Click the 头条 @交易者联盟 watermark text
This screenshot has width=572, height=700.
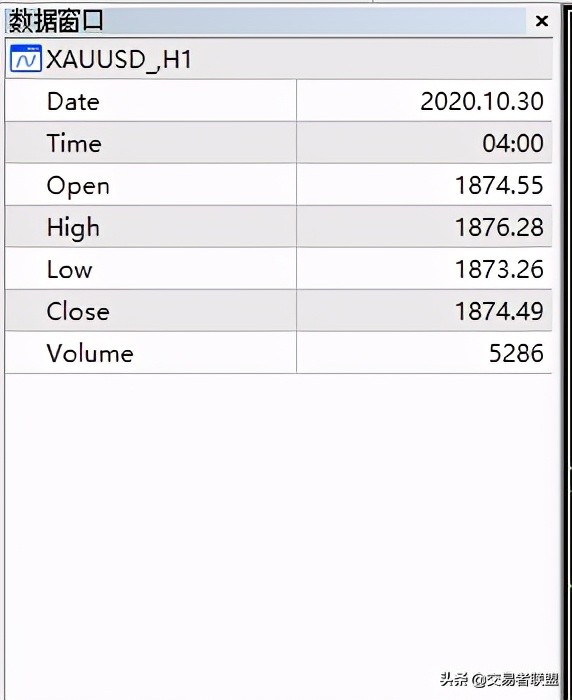pos(499,679)
